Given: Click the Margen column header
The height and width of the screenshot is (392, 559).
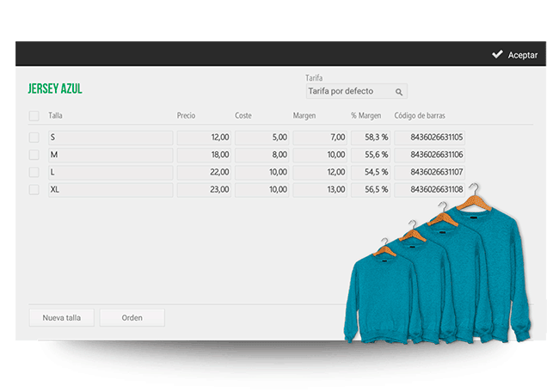Looking at the screenshot, I should click(x=304, y=115).
